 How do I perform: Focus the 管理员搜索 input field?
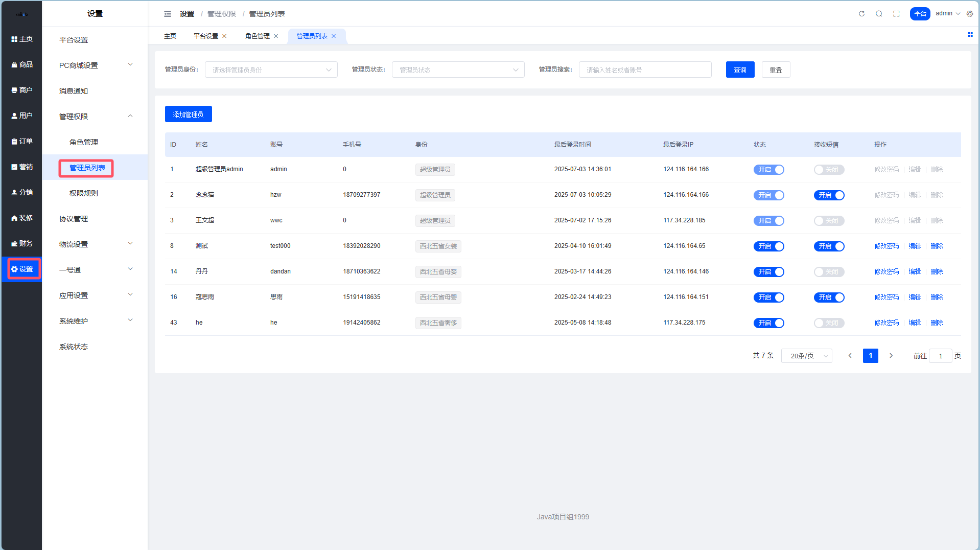coord(645,70)
